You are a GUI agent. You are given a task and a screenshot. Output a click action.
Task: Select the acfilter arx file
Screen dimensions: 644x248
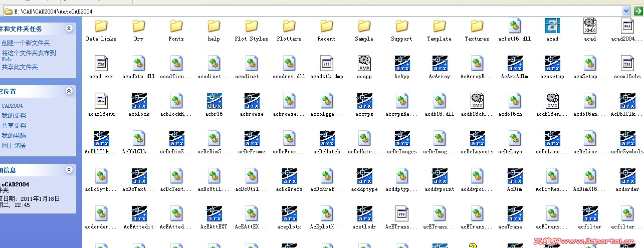[590, 218]
